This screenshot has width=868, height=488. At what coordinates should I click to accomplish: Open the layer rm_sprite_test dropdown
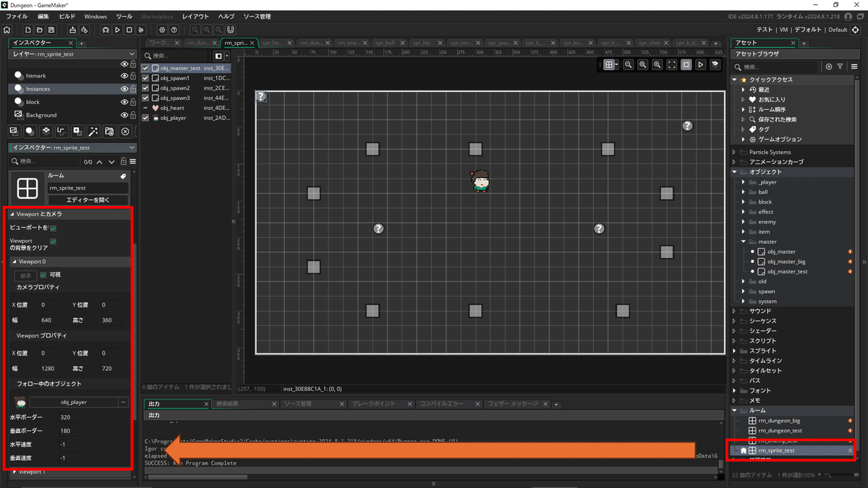click(131, 54)
